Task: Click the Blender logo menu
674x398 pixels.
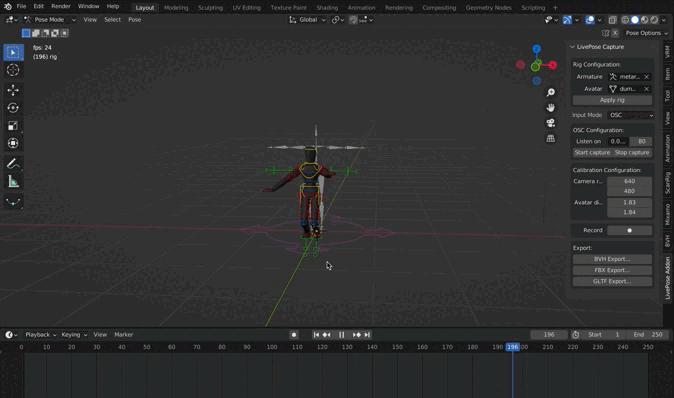Action: pos(7,6)
